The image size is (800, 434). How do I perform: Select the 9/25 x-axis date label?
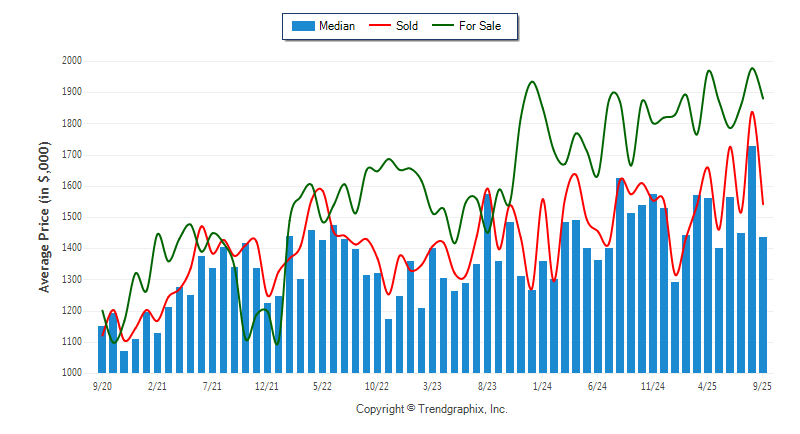[x=762, y=384]
